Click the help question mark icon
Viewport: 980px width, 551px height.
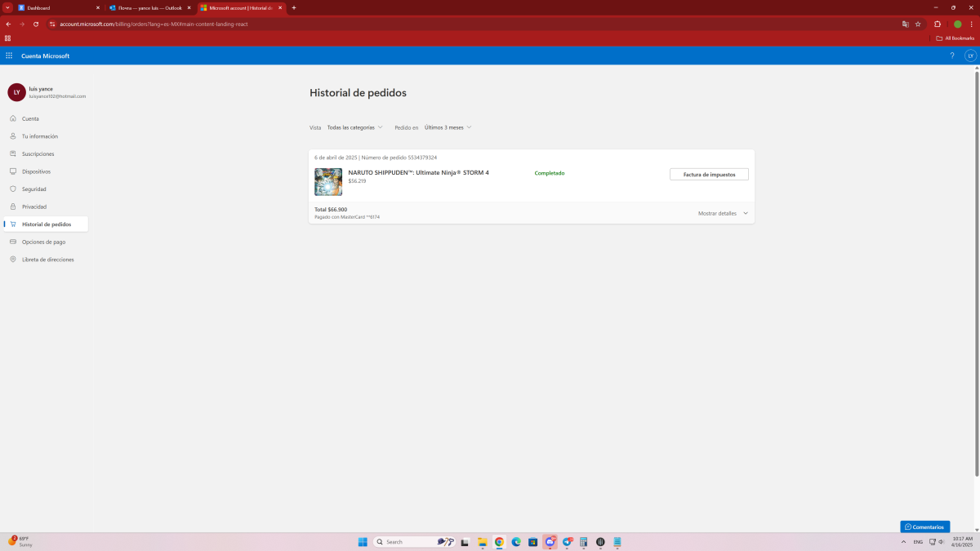pyautogui.click(x=951, y=56)
